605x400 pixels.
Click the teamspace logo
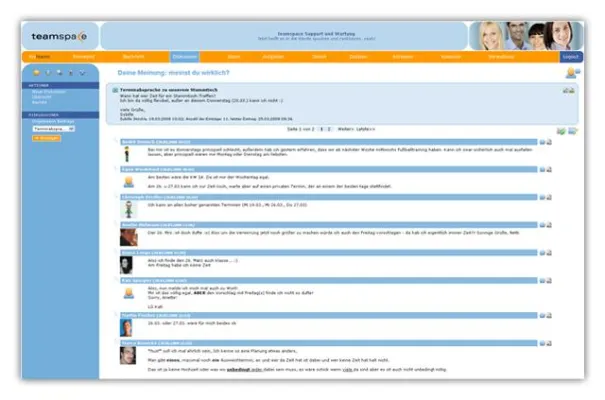pyautogui.click(x=59, y=37)
